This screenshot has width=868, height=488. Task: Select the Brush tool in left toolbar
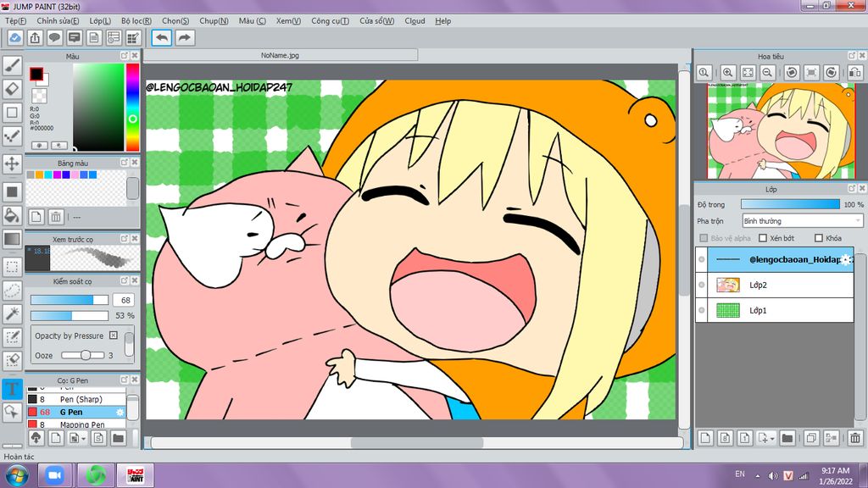click(x=12, y=64)
